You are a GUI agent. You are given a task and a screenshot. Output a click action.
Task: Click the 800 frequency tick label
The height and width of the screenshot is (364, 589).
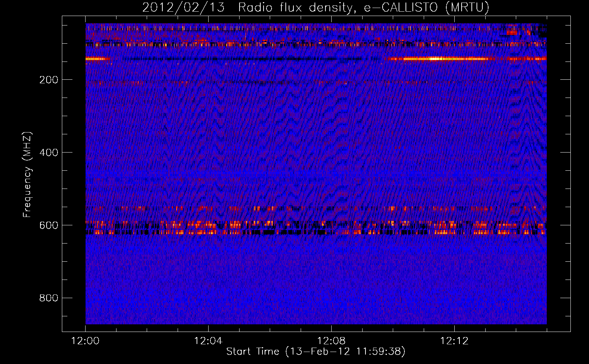click(x=49, y=298)
